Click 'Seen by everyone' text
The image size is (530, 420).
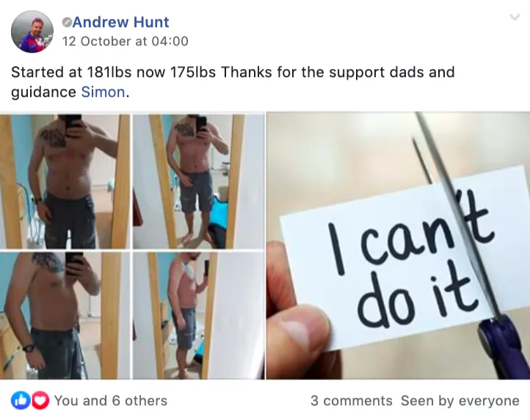(x=460, y=401)
